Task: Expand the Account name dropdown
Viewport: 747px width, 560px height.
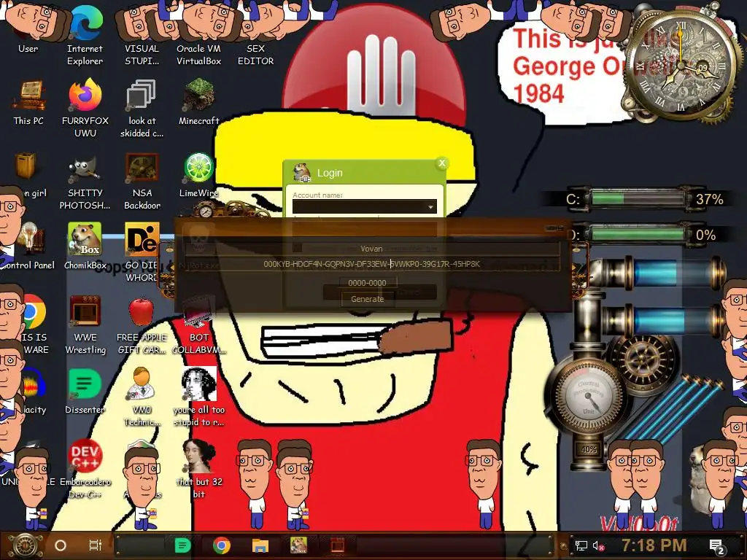Action: coord(430,206)
